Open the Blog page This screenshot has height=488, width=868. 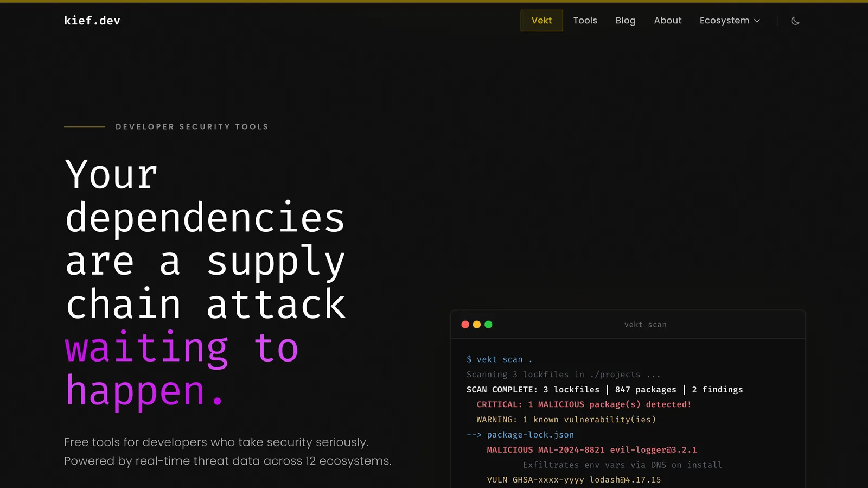pos(625,21)
